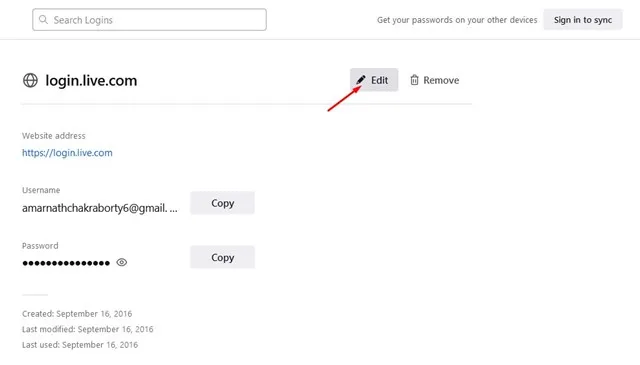
Task: Focus the Search Logins field
Action: (x=149, y=20)
